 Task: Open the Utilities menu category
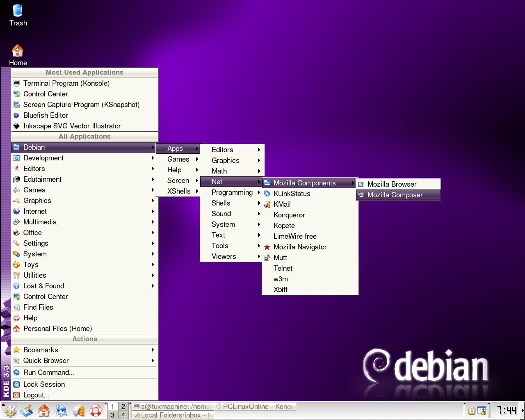[84, 275]
